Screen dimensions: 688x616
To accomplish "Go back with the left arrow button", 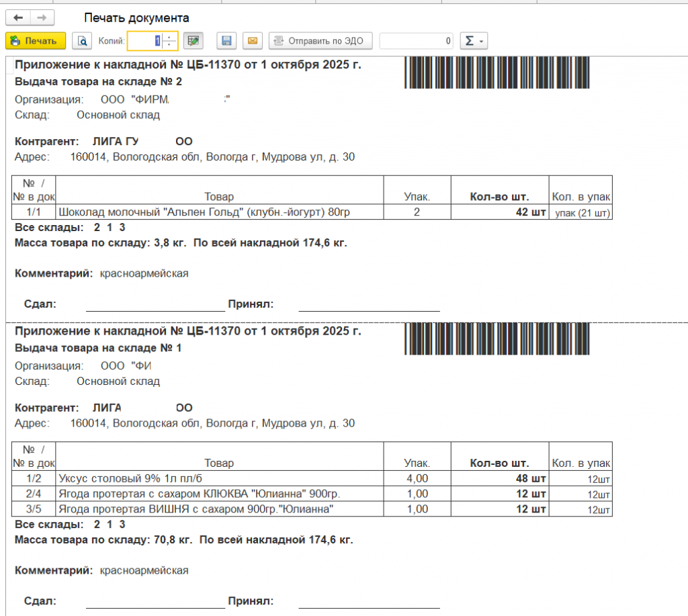I will (18, 17).
